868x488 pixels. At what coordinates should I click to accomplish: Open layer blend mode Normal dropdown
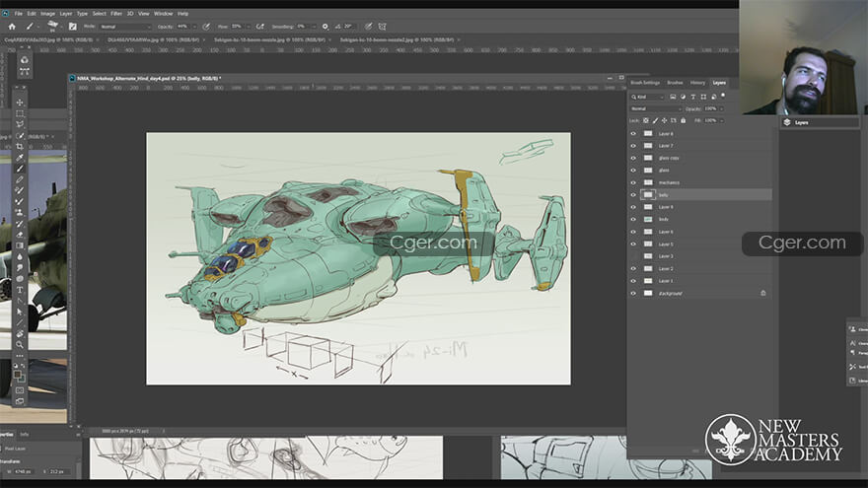[x=656, y=108]
